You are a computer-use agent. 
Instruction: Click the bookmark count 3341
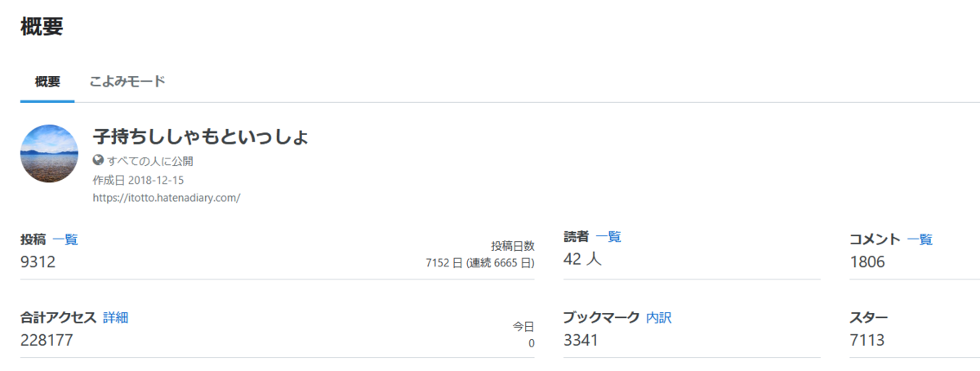pos(581,341)
